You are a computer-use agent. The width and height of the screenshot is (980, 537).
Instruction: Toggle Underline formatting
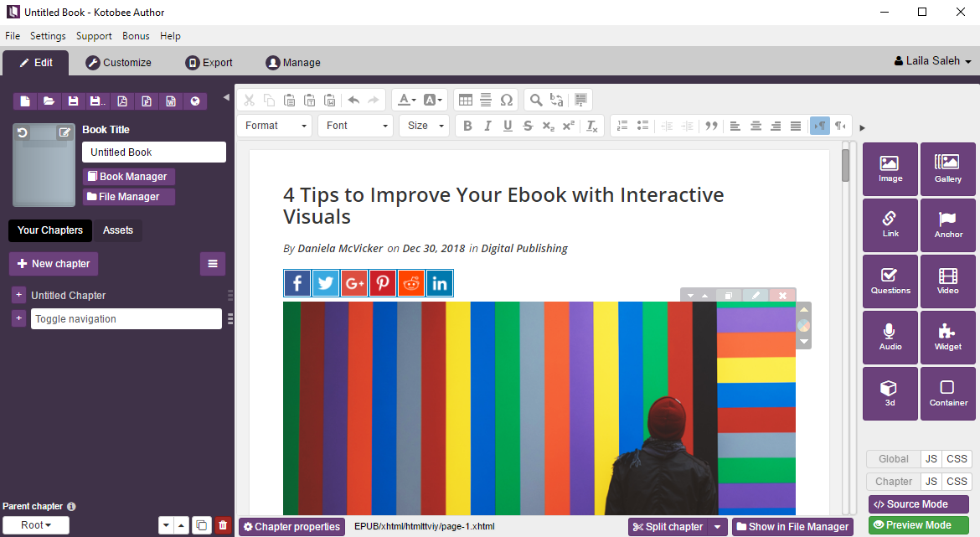click(x=508, y=126)
